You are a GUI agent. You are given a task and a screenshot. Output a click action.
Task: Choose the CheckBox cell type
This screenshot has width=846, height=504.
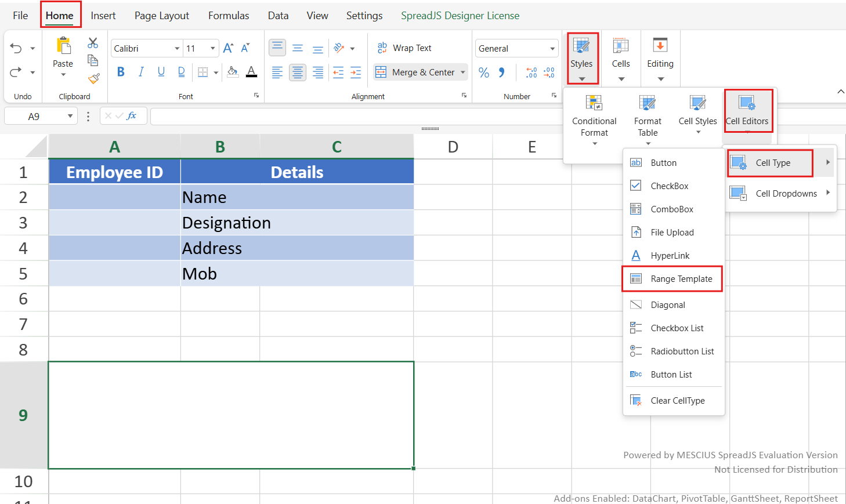tap(674, 186)
